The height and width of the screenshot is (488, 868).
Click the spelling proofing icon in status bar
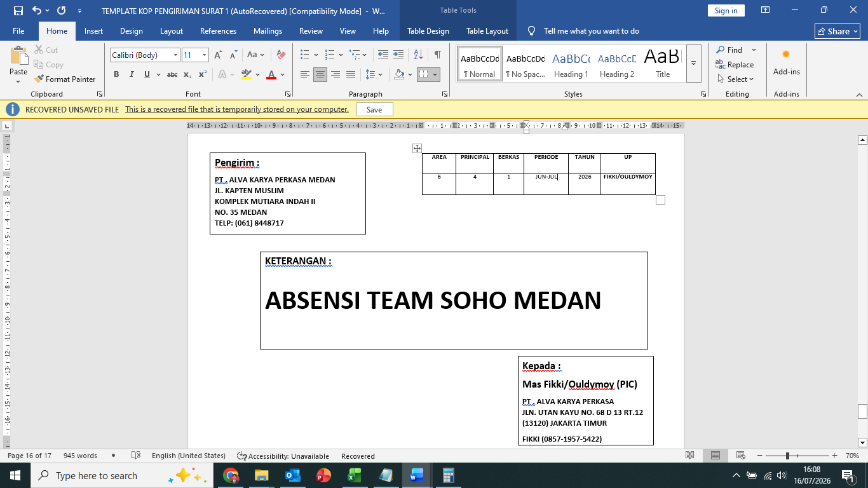click(x=136, y=456)
